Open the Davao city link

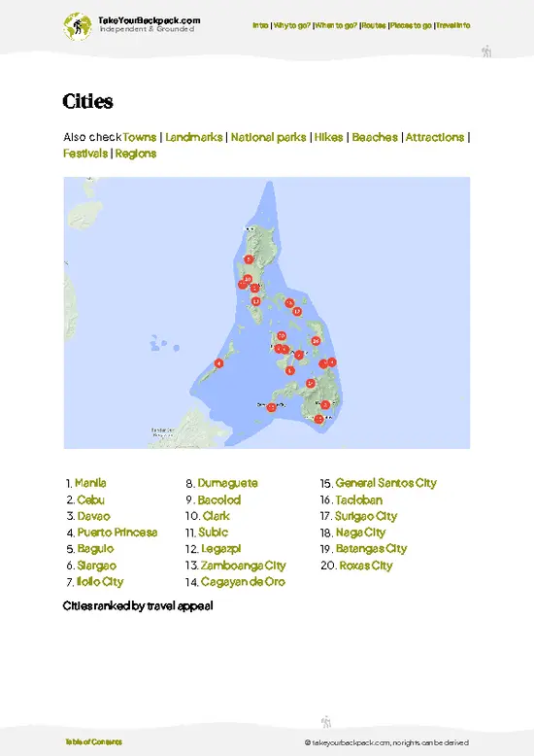click(x=94, y=516)
